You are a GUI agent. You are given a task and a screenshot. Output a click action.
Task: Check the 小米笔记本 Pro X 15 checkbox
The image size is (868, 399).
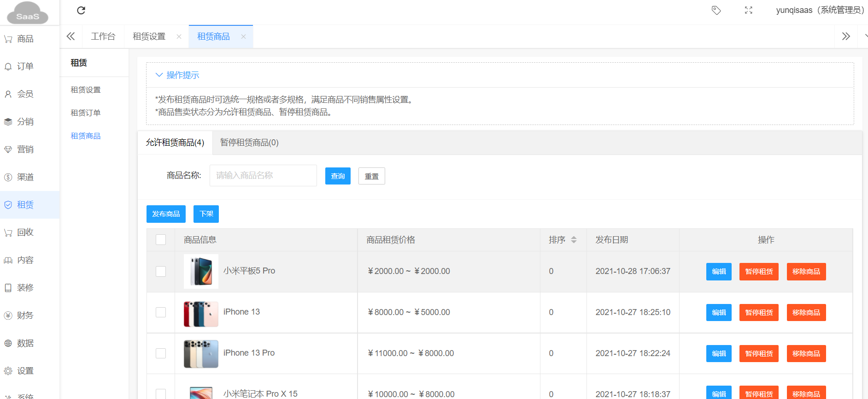click(x=161, y=394)
